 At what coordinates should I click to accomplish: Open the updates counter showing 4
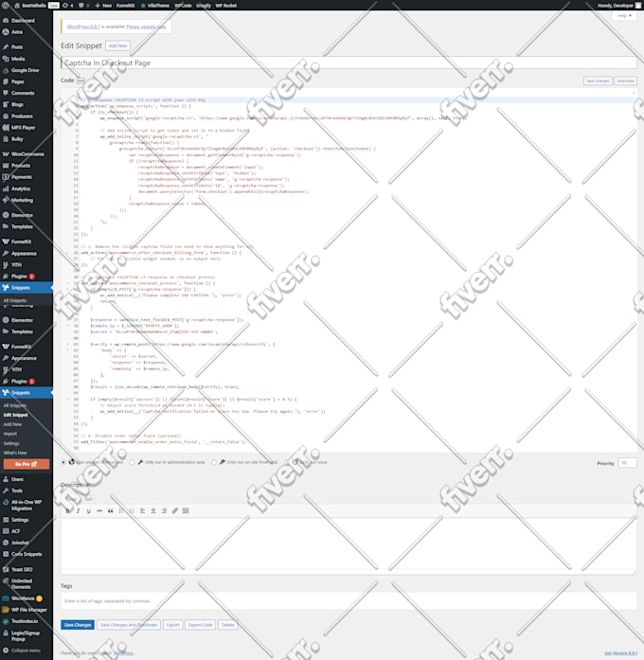tap(68, 6)
